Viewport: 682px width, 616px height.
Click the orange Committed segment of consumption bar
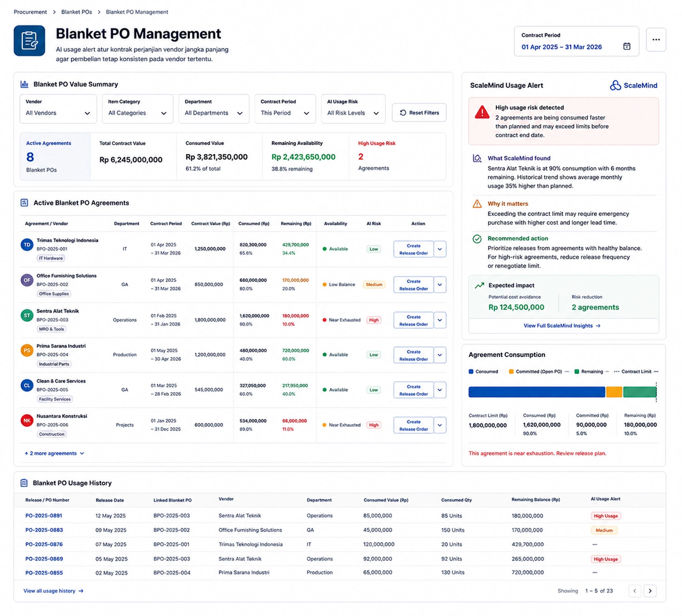point(614,392)
